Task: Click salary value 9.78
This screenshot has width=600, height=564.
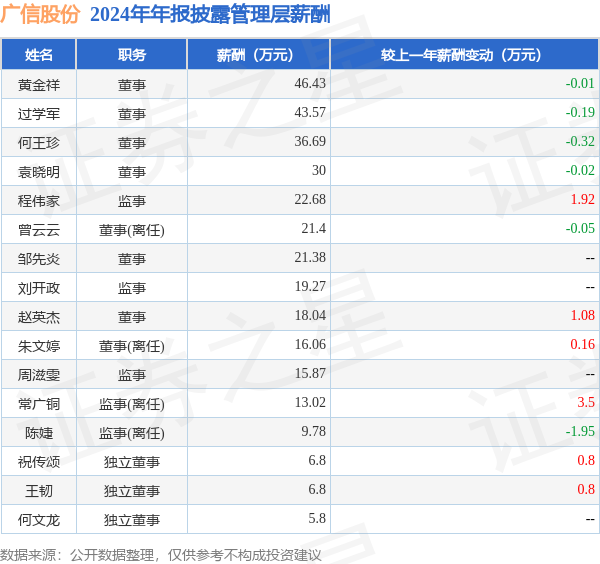Action: pyautogui.click(x=313, y=432)
